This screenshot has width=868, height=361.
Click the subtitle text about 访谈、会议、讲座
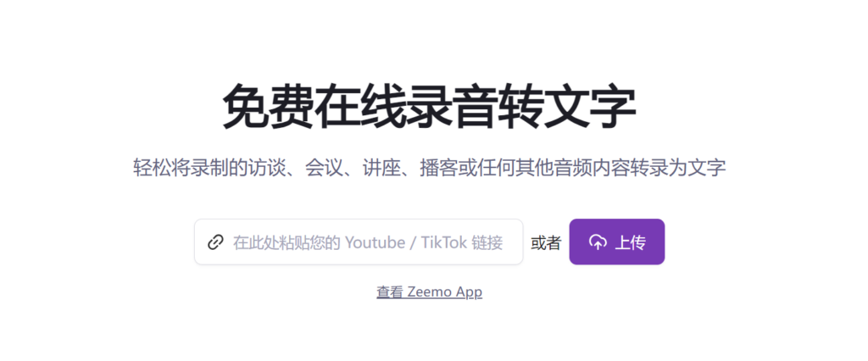click(429, 167)
